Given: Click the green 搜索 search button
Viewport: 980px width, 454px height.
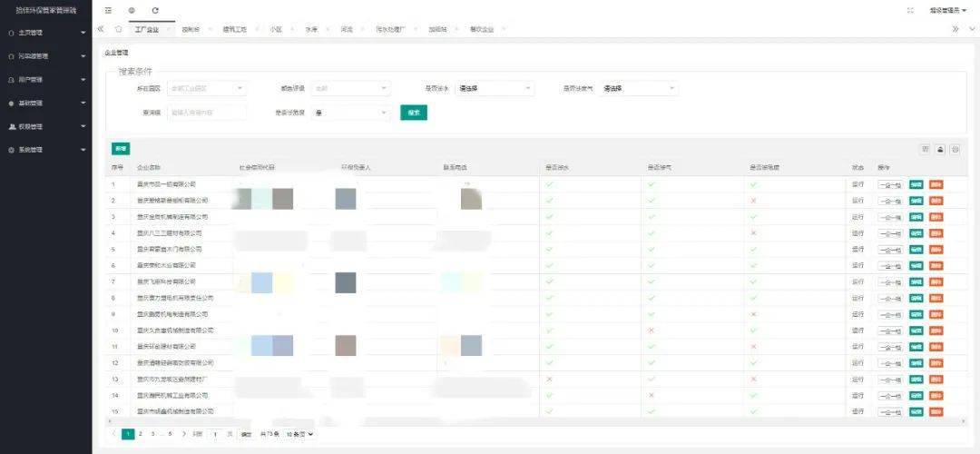Looking at the screenshot, I should click(x=413, y=113).
